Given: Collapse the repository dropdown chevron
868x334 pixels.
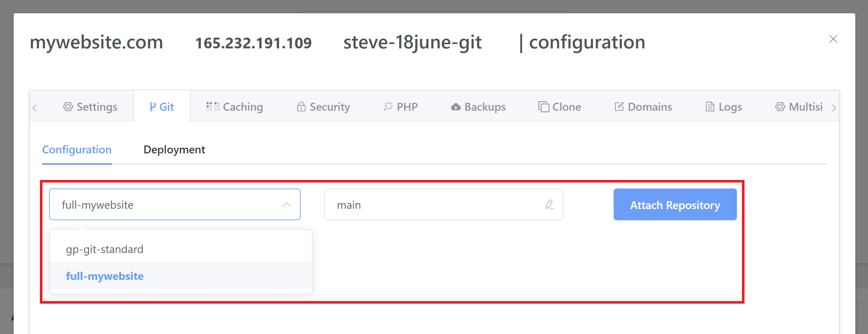Looking at the screenshot, I should click(286, 205).
